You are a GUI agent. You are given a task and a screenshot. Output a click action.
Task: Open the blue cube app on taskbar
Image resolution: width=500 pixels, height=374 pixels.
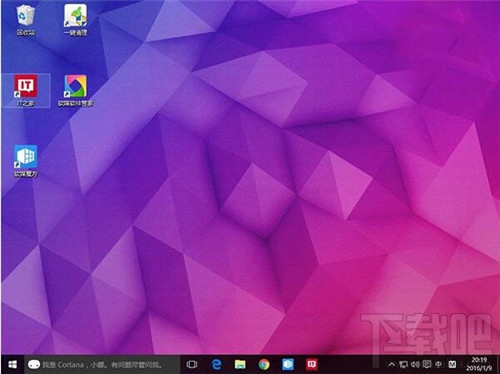click(288, 364)
